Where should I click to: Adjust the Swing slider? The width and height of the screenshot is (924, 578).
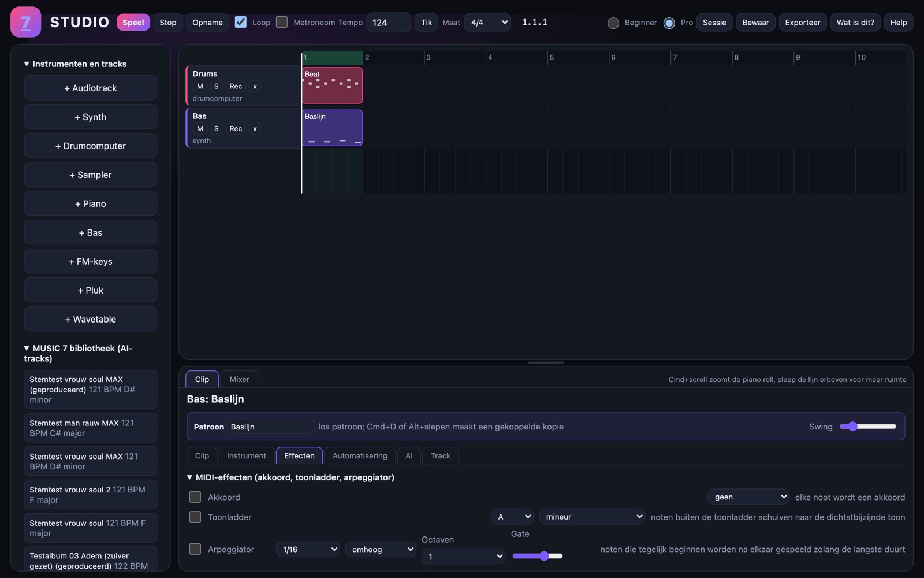coord(868,427)
